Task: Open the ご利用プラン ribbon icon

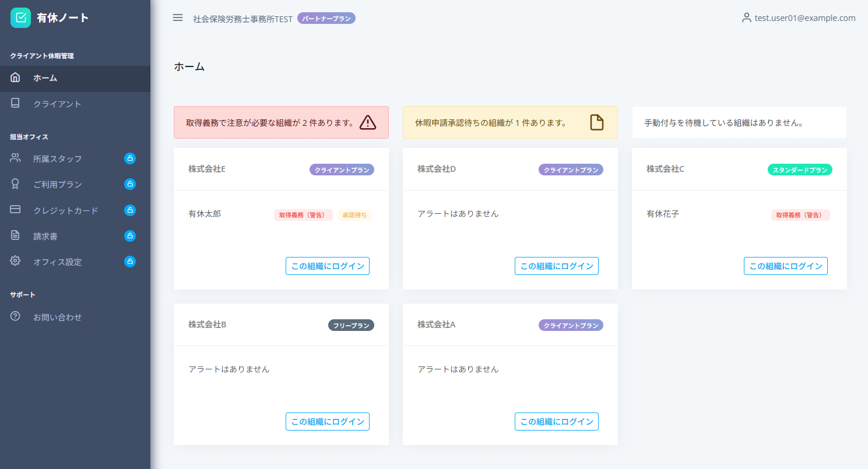Action: pos(15,184)
